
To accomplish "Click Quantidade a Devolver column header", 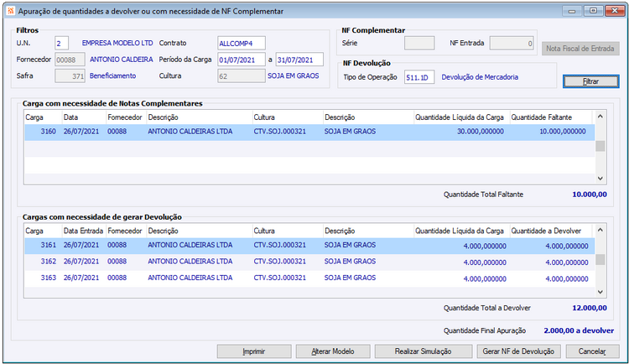I will coord(548,230).
